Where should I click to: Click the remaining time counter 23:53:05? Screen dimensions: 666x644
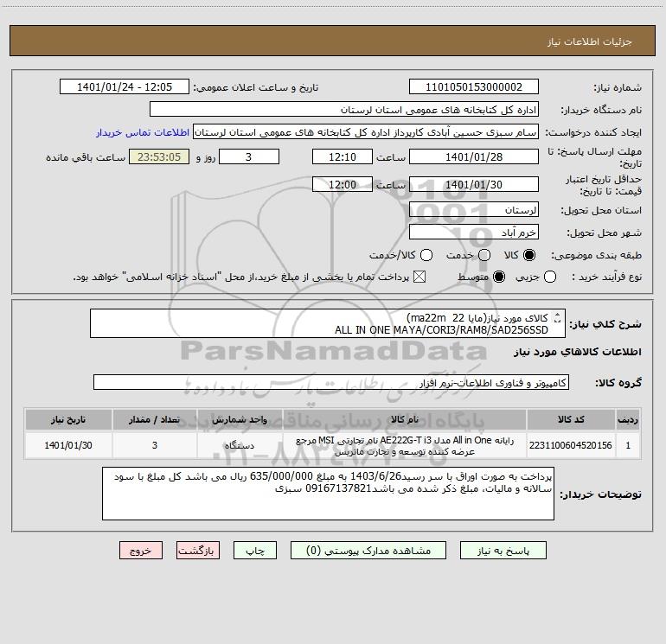click(x=159, y=156)
